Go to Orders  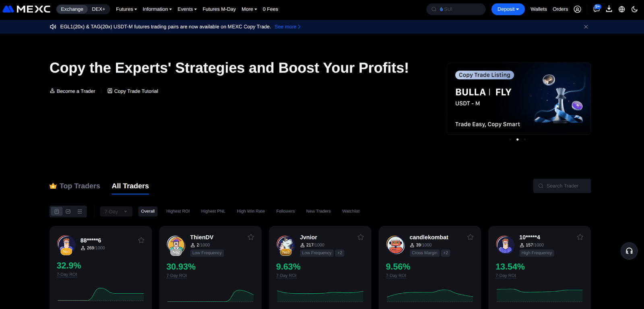tap(560, 9)
